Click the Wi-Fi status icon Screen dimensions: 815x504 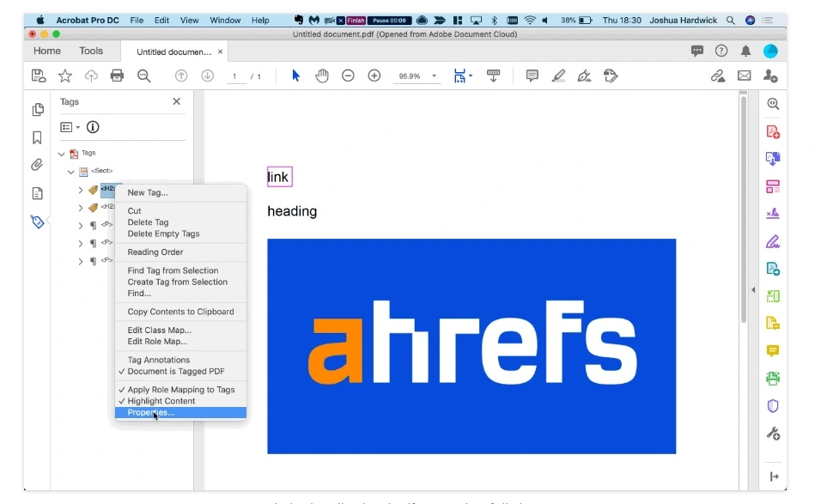pyautogui.click(x=530, y=21)
